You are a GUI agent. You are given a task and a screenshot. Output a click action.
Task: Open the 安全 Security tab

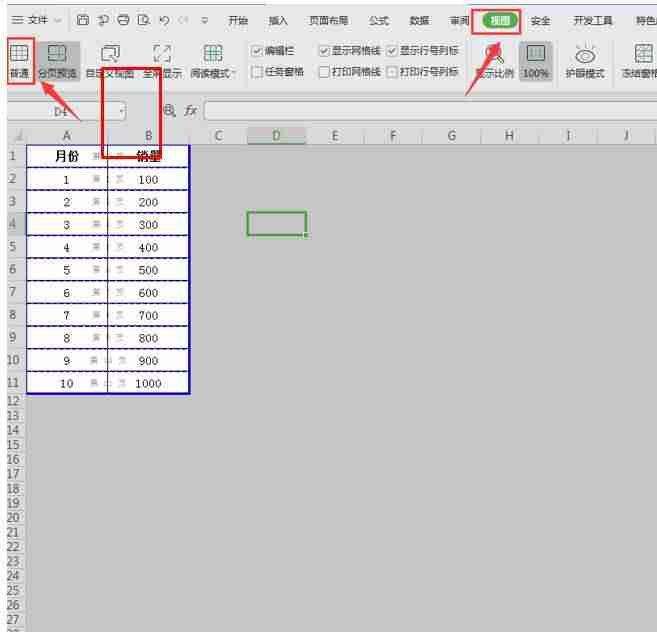(540, 20)
